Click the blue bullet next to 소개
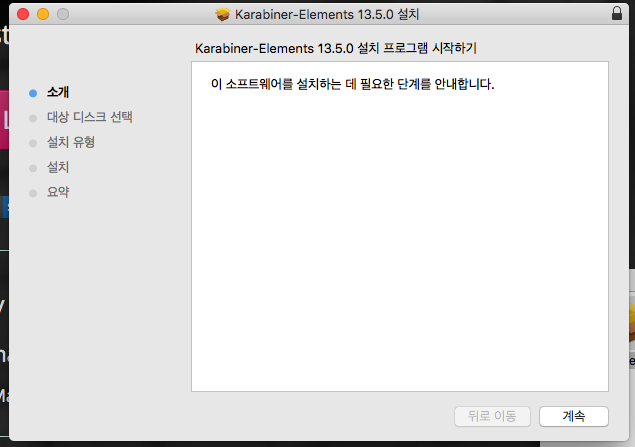This screenshot has height=447, width=635. point(33,94)
